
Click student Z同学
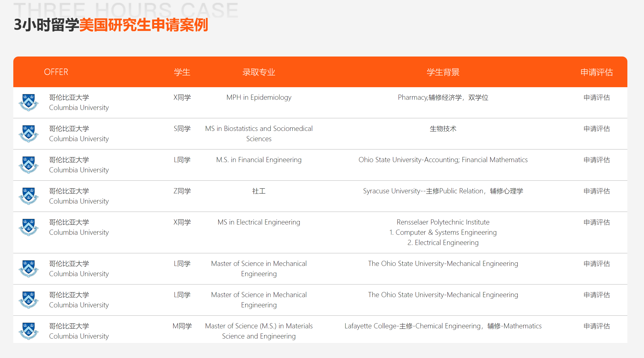click(182, 191)
